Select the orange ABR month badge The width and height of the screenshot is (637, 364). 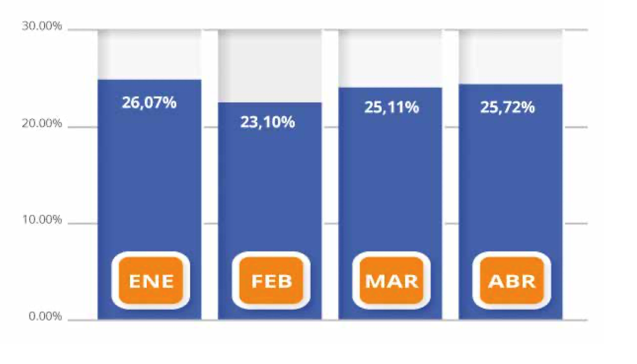(512, 281)
